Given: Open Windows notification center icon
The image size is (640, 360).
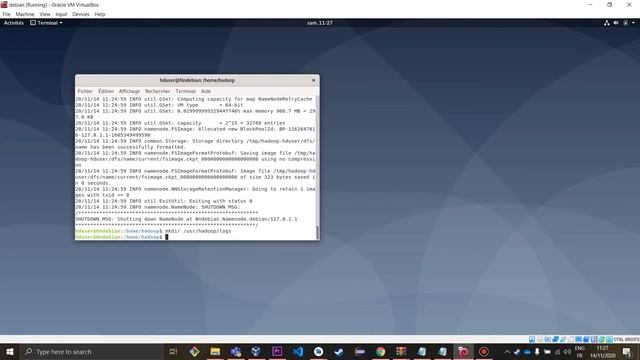Looking at the screenshot, I should pyautogui.click(x=627, y=351).
